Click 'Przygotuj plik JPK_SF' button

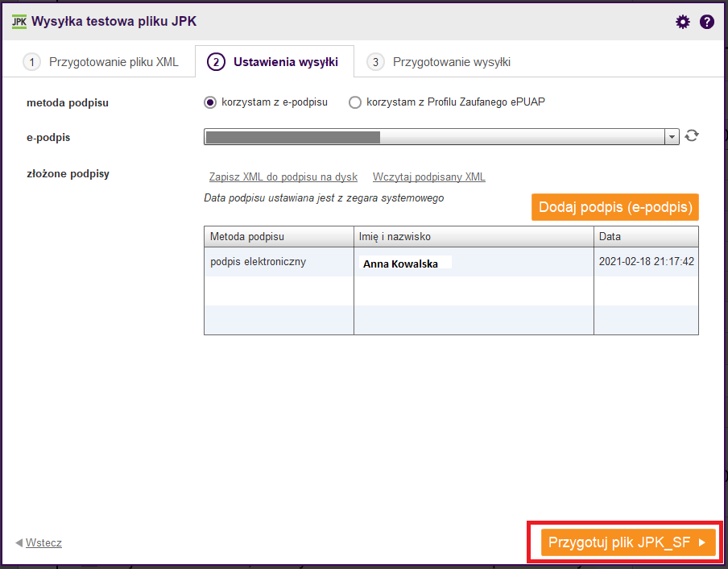click(x=628, y=542)
